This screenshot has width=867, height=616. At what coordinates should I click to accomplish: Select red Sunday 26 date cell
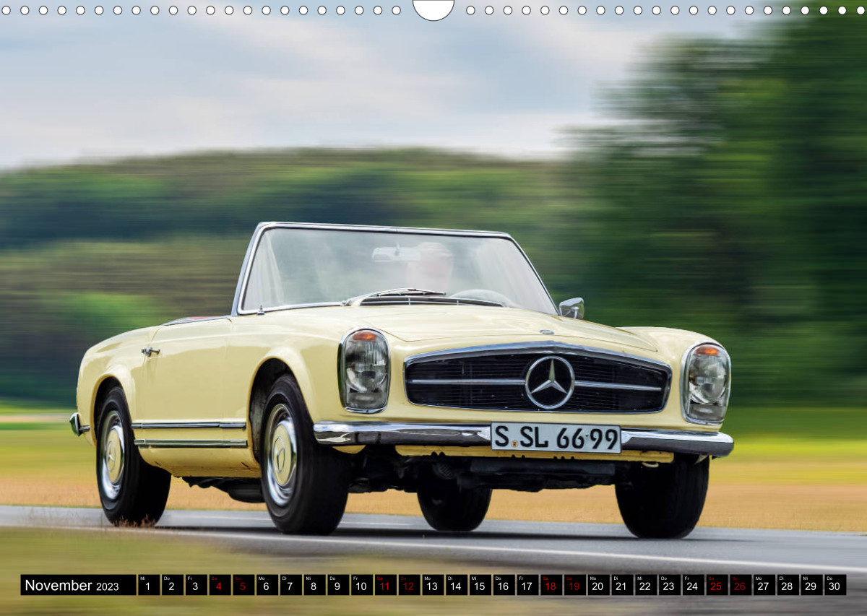click(x=740, y=585)
